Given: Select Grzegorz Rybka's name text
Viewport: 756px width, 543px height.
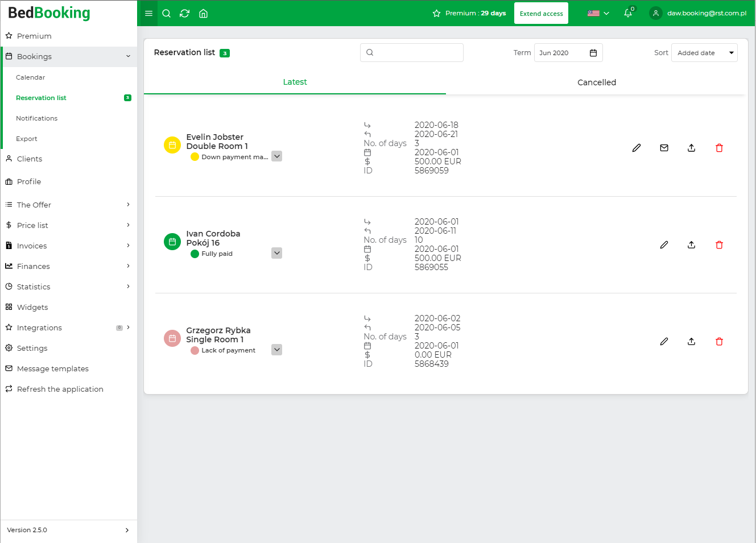Looking at the screenshot, I should [218, 330].
